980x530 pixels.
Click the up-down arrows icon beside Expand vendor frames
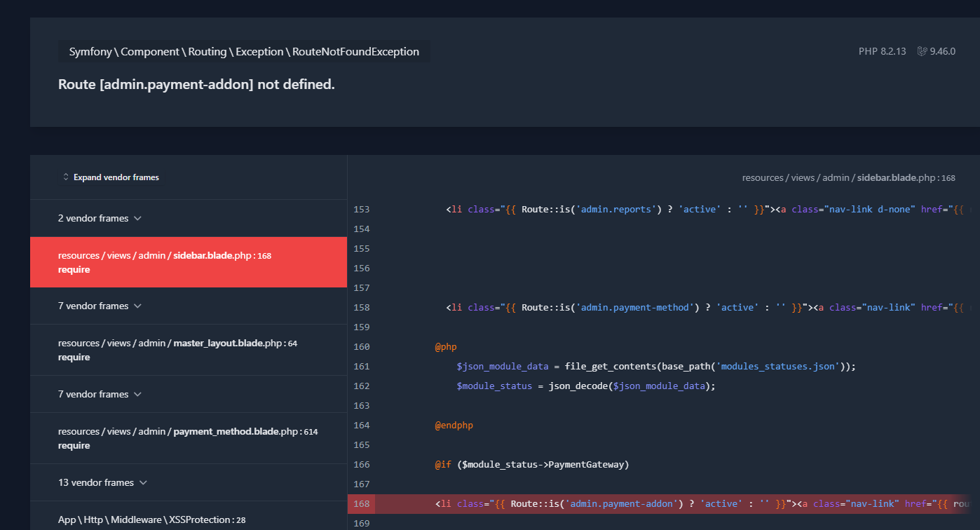(x=66, y=177)
